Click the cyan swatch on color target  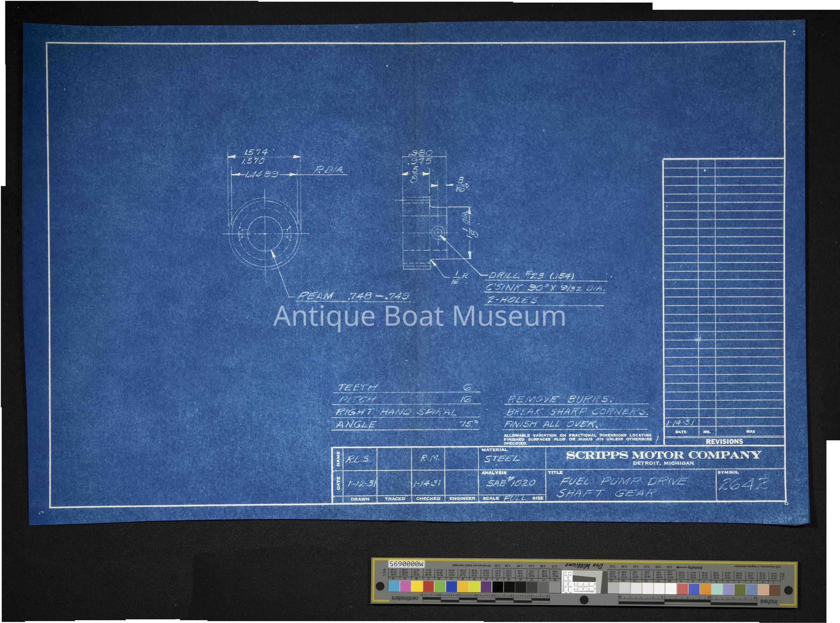[394, 586]
